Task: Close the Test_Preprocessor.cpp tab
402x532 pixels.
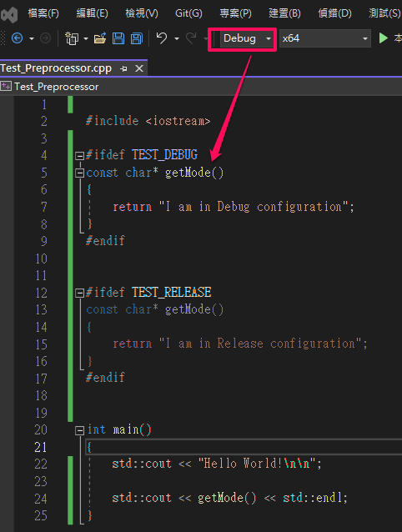Action: [x=139, y=69]
